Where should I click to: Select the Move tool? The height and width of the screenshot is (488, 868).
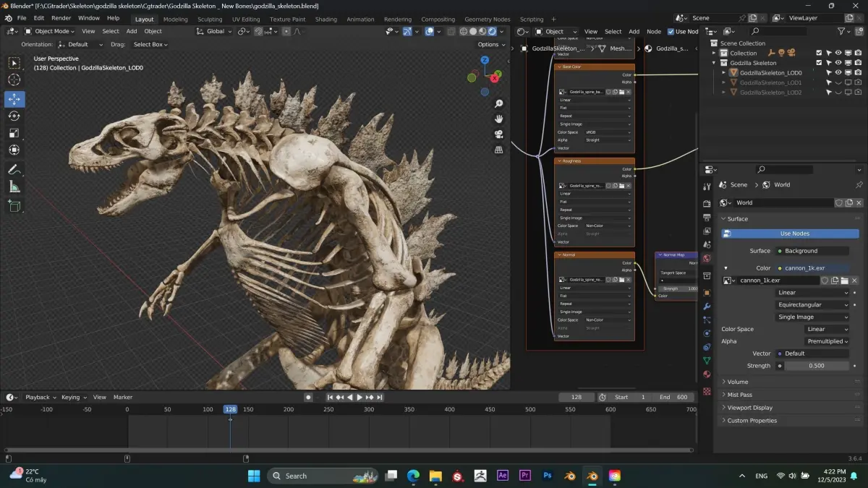pos(14,98)
